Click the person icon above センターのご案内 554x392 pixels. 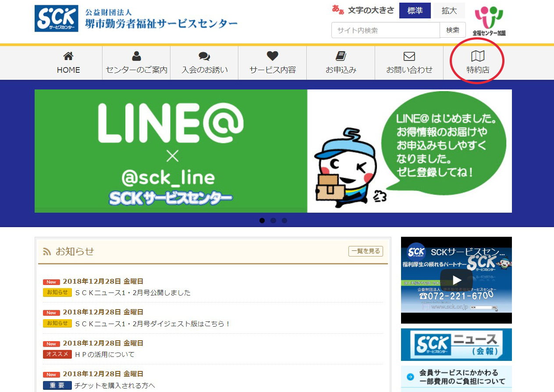(137, 56)
